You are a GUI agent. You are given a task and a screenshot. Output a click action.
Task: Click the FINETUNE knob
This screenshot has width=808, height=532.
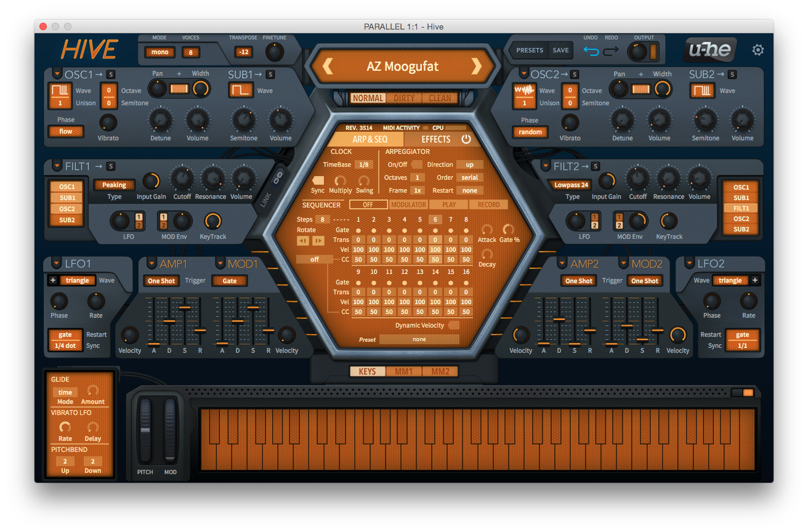pyautogui.click(x=275, y=52)
